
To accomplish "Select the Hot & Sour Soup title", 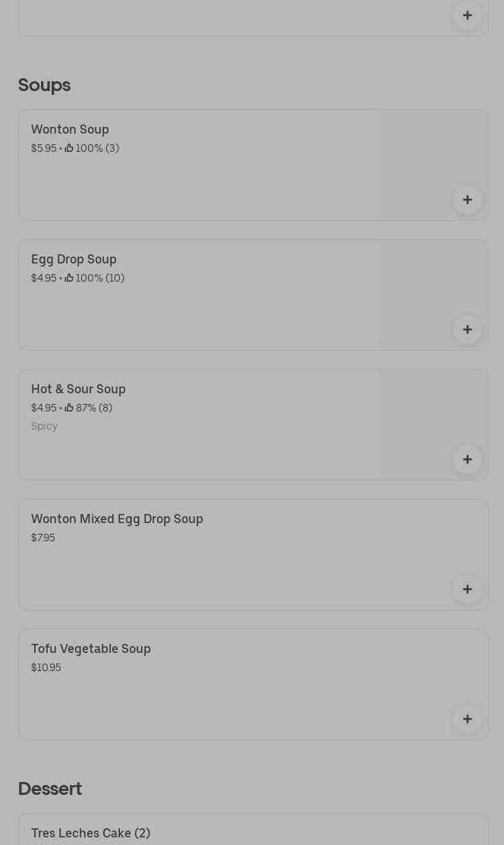I will [78, 389].
